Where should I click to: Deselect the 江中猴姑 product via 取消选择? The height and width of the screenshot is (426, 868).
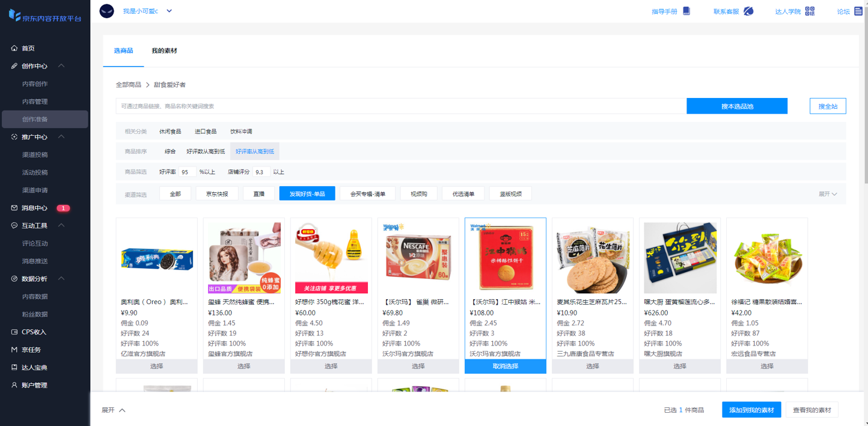505,366
